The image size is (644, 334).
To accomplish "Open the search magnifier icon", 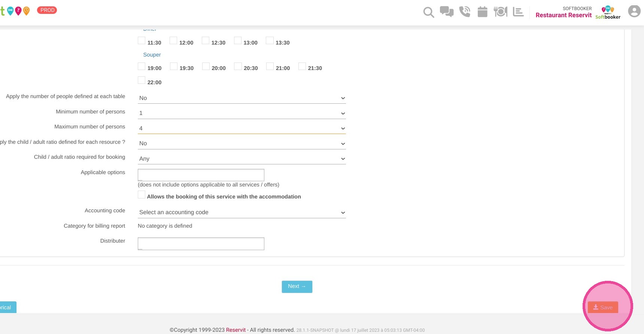I will [429, 12].
